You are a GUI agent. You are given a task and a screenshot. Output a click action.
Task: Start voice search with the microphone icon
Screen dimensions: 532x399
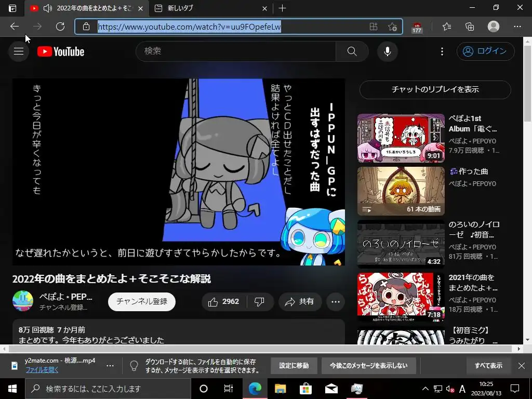388,51
